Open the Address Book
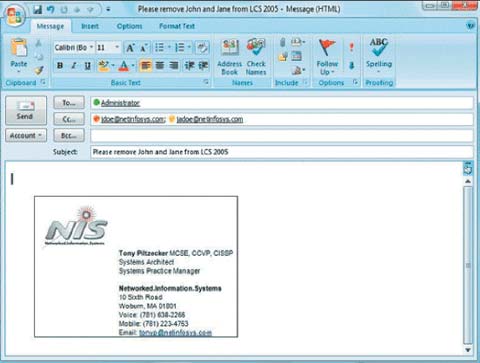 [230, 57]
